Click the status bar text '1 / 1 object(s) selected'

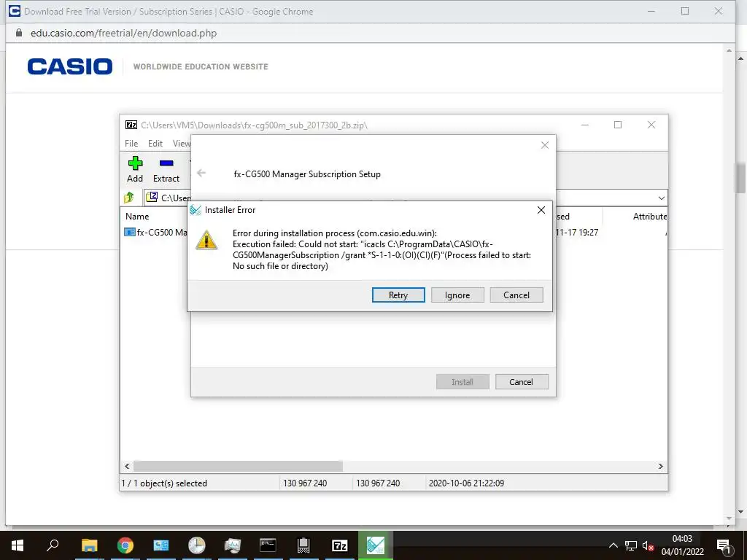(x=164, y=483)
